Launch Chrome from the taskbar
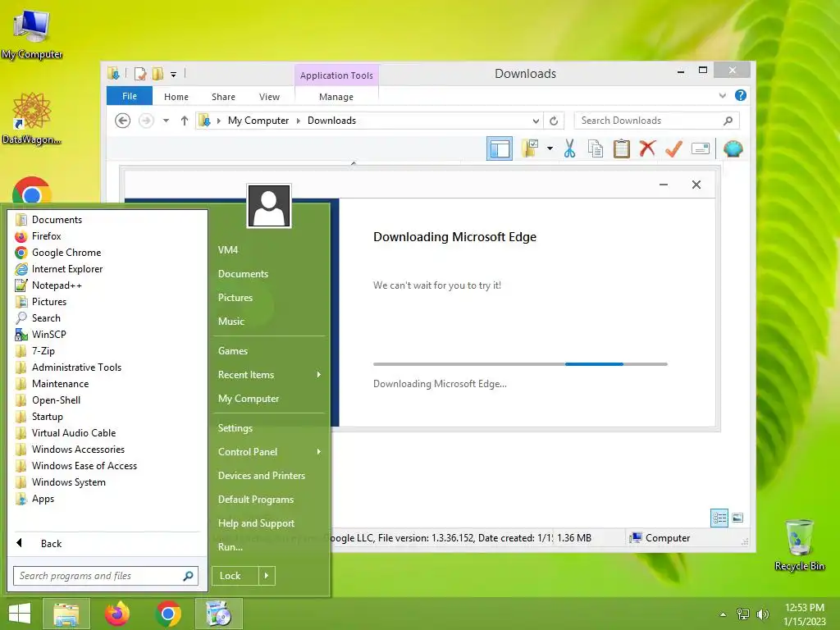The height and width of the screenshot is (630, 840). point(168,614)
